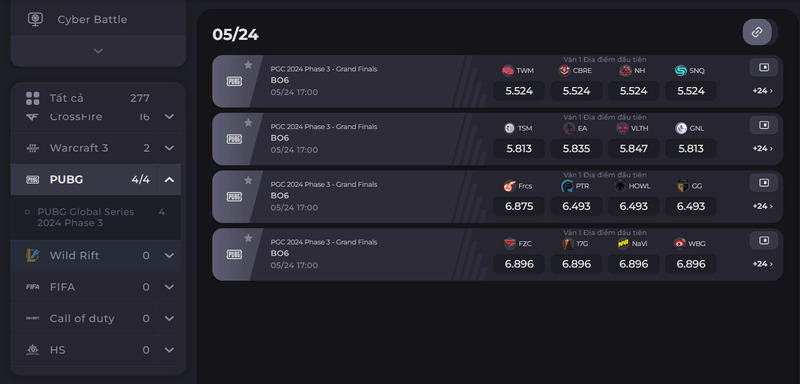The width and height of the screenshot is (800, 384).
Task: Toggle favorite star on Frcs match row
Action: (248, 180)
